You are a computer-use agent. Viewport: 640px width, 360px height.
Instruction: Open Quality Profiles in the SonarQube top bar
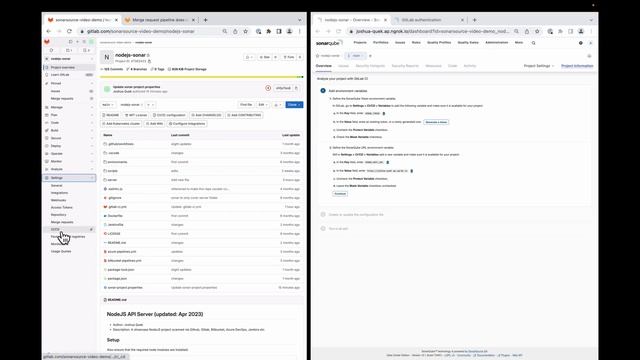point(439,42)
